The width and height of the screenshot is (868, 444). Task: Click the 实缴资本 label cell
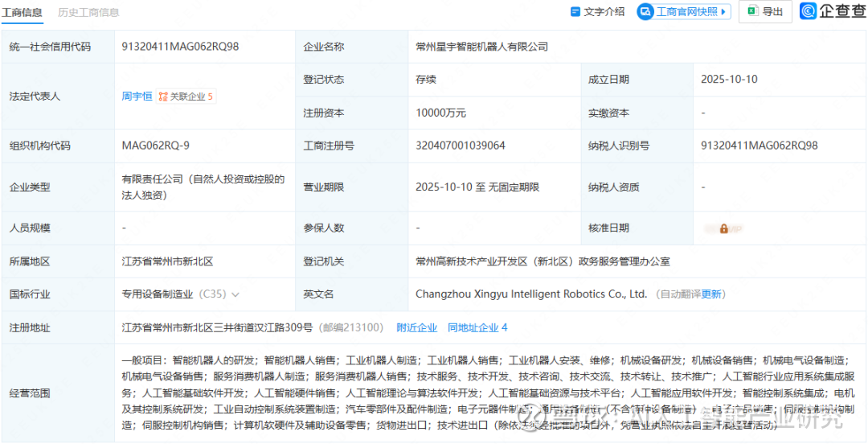point(637,113)
